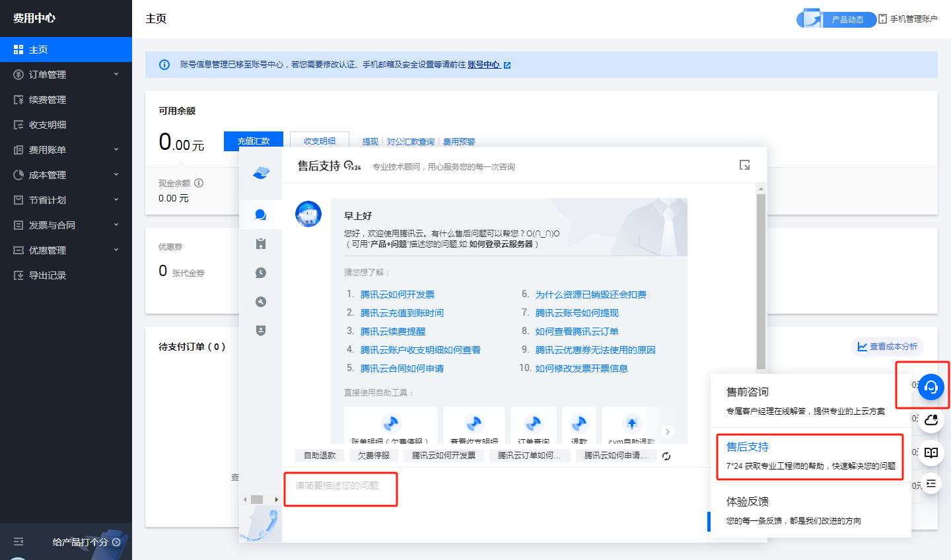Image resolution: width=951 pixels, height=560 pixels.
Task: Open FAQ link 腾讯云账号如何提现
Action: point(577,313)
